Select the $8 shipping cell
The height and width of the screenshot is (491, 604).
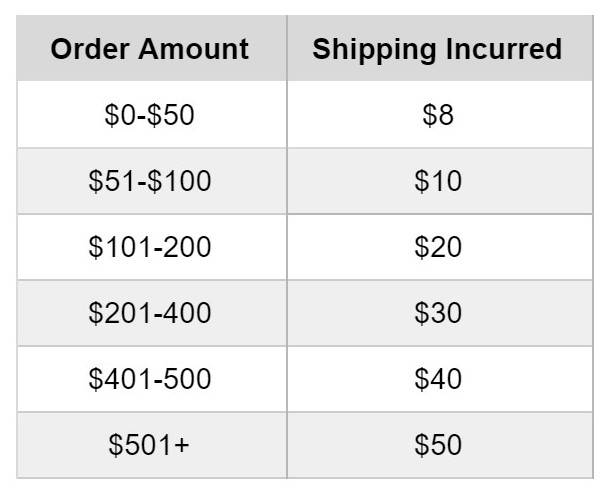(x=440, y=115)
